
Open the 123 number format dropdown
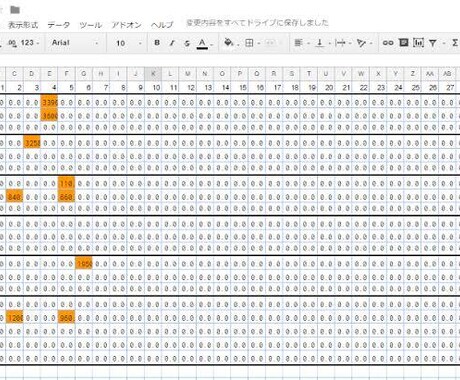click(30, 43)
